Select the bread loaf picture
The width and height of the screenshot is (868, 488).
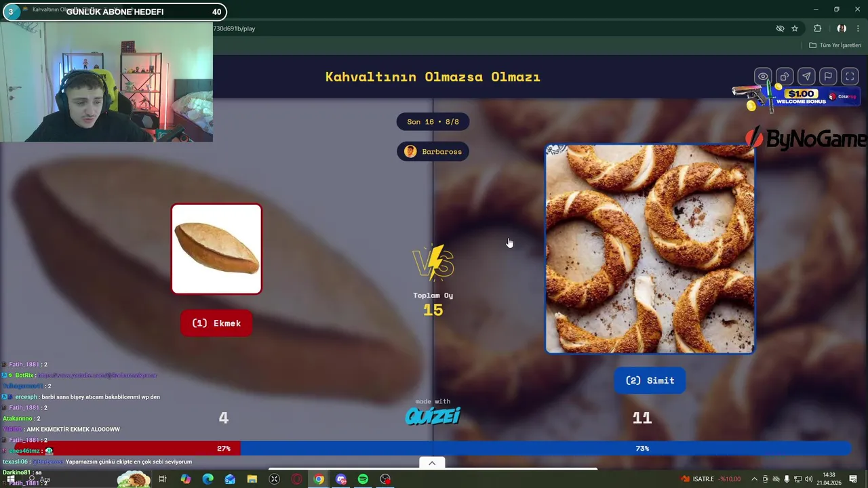(216, 249)
